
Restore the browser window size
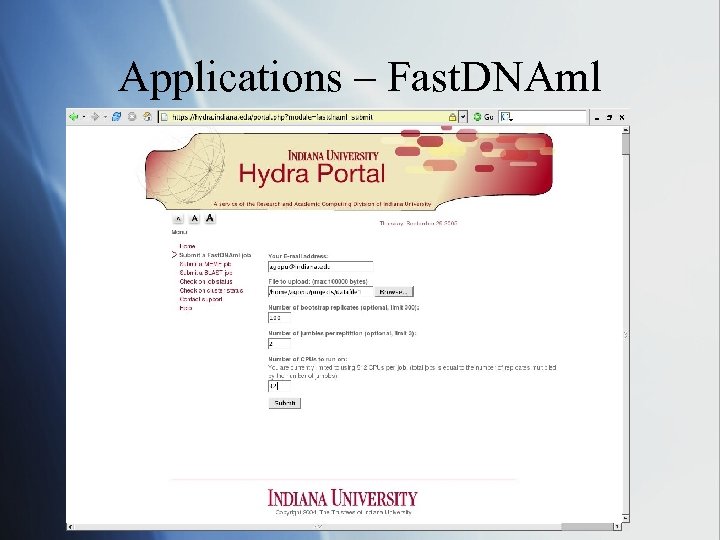tap(609, 118)
